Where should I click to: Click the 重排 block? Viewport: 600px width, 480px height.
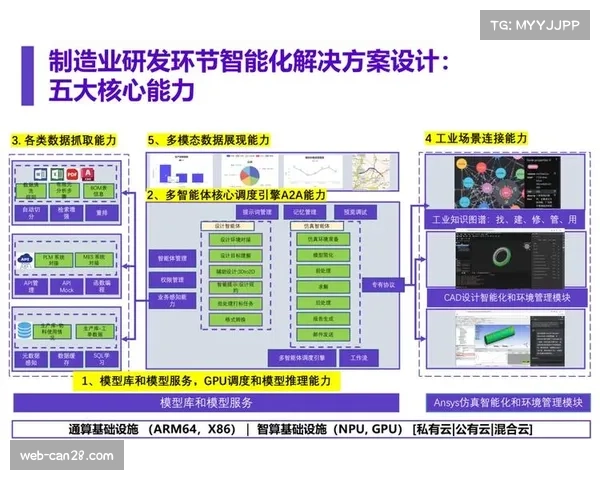coord(102,213)
